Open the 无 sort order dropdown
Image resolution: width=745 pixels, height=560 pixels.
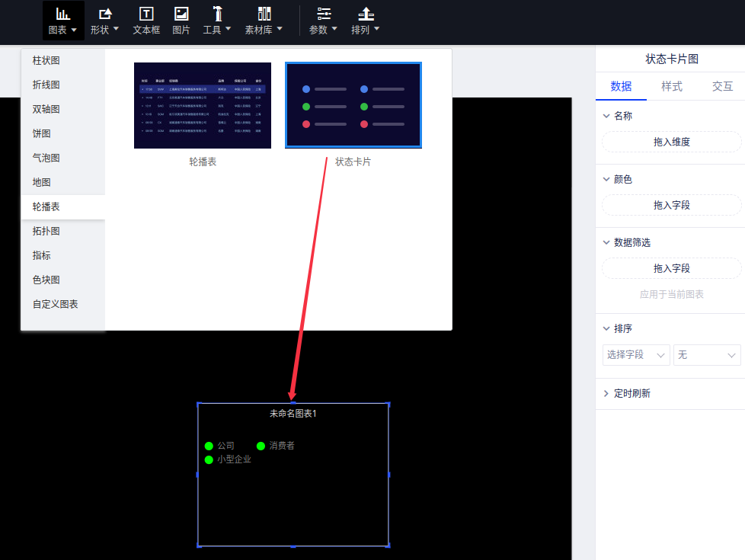707,355
